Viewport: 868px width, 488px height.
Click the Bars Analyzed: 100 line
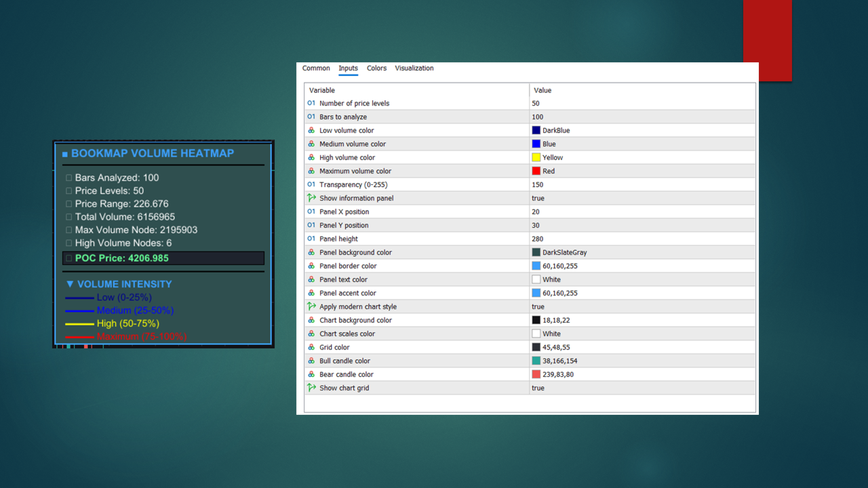pyautogui.click(x=117, y=178)
